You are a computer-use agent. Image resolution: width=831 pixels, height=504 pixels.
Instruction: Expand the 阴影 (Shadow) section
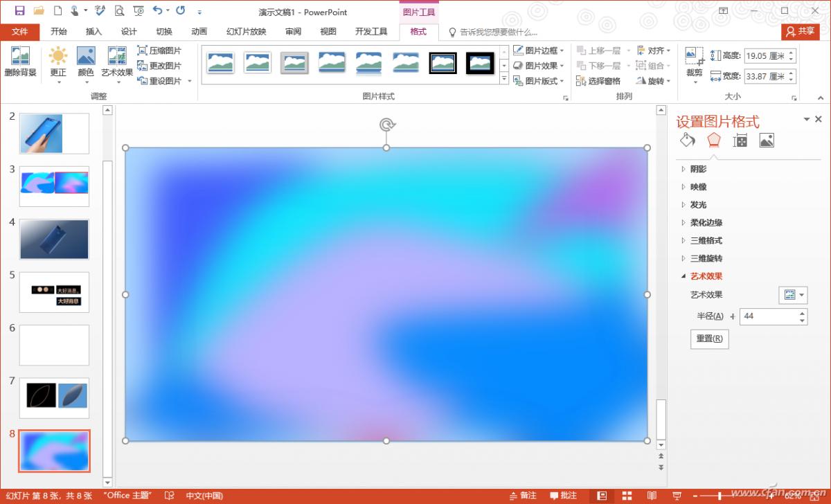point(698,168)
